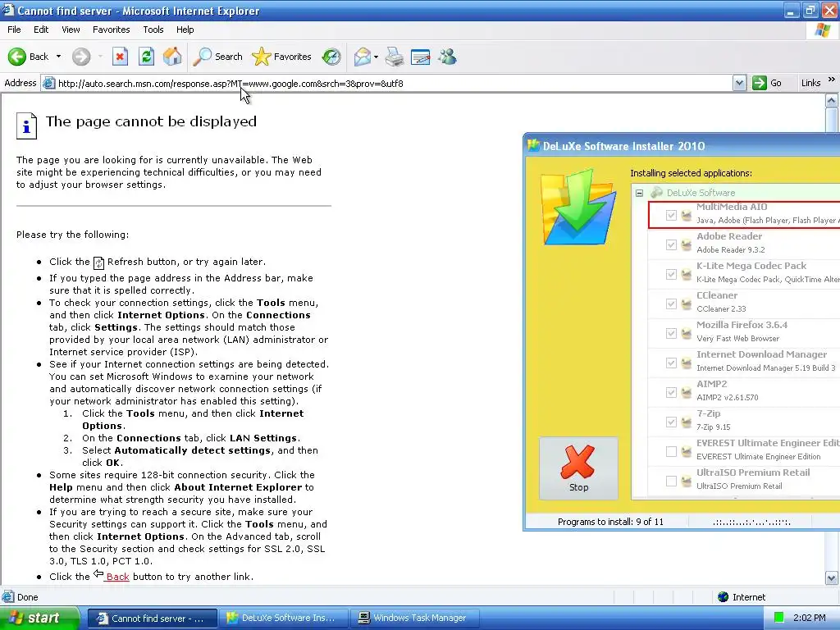This screenshot has height=630, width=840.
Task: Click the installer progress indicator dots
Action: 751,522
